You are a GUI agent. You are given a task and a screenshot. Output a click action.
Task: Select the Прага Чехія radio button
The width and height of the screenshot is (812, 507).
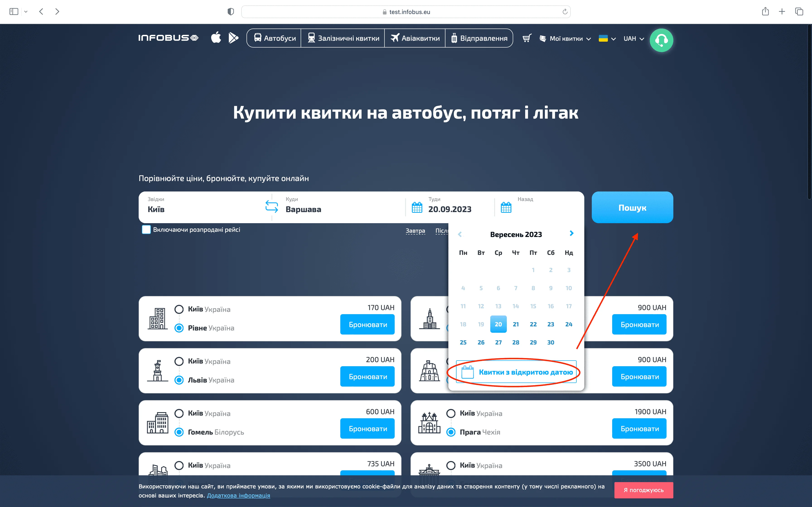[x=451, y=432]
